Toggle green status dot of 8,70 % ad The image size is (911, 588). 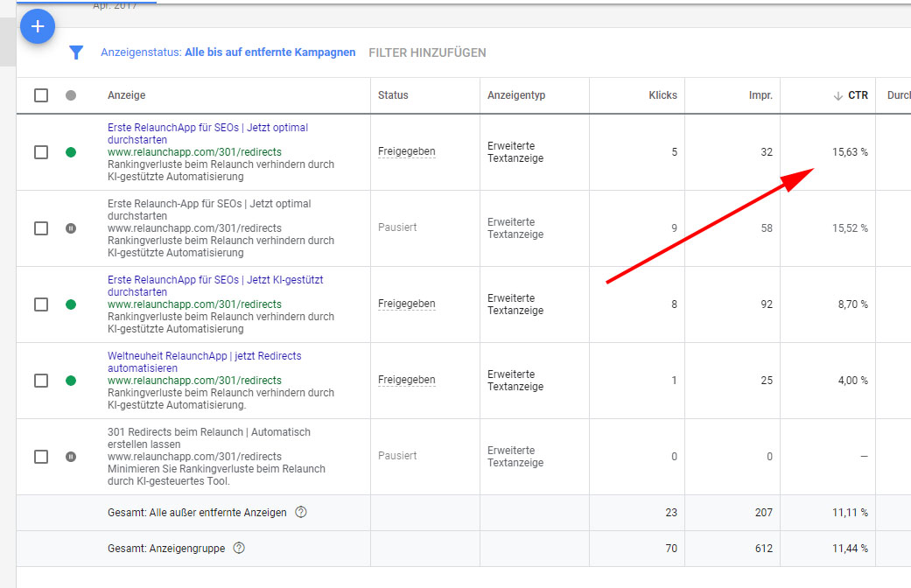click(x=71, y=304)
